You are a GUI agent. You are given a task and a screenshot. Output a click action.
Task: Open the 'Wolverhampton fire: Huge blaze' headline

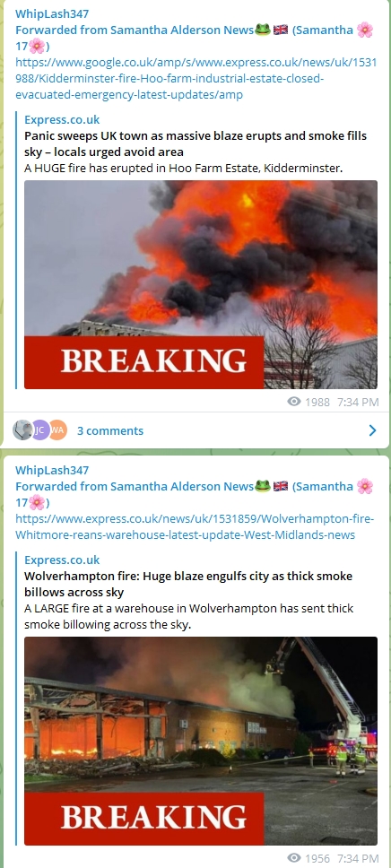pos(188,584)
